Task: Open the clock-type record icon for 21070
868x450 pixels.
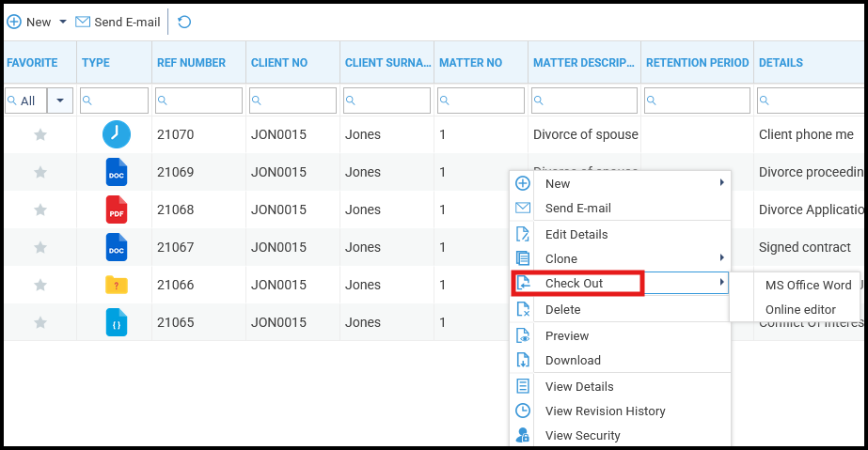Action: pos(116,134)
